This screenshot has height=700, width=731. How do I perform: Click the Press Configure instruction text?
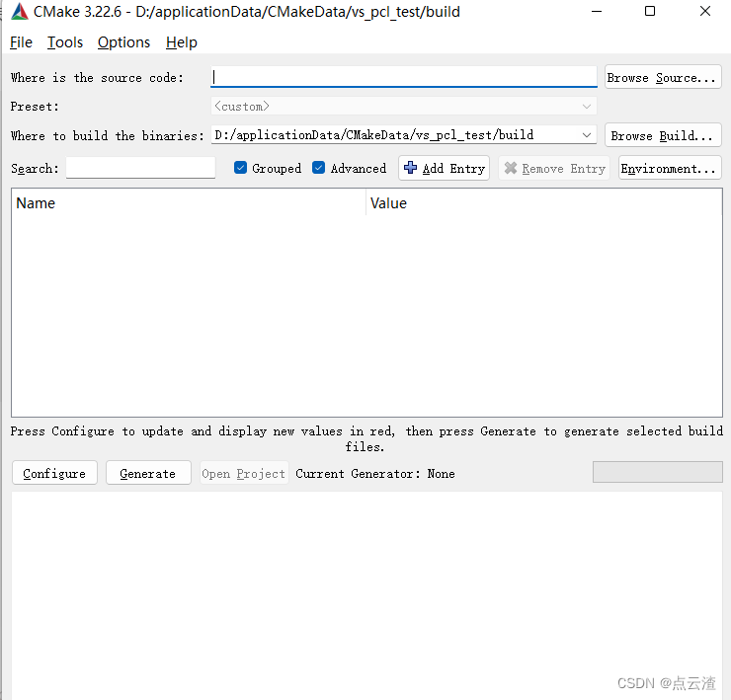click(366, 438)
